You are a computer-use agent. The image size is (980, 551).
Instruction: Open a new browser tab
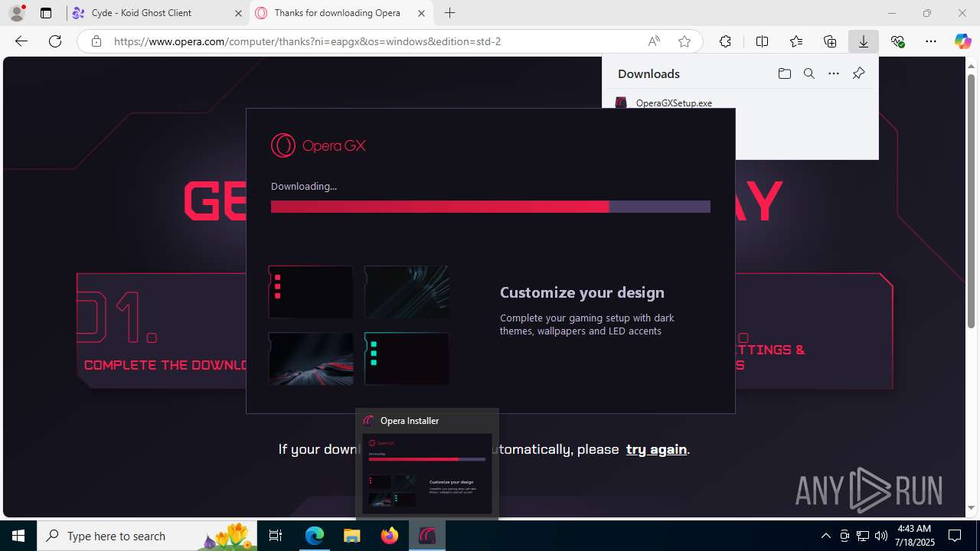[x=450, y=13]
